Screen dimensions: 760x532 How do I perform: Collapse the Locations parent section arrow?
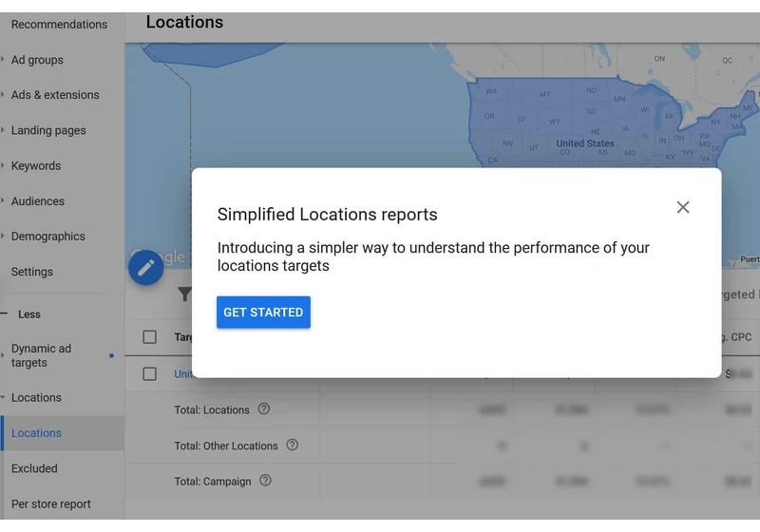point(3,397)
